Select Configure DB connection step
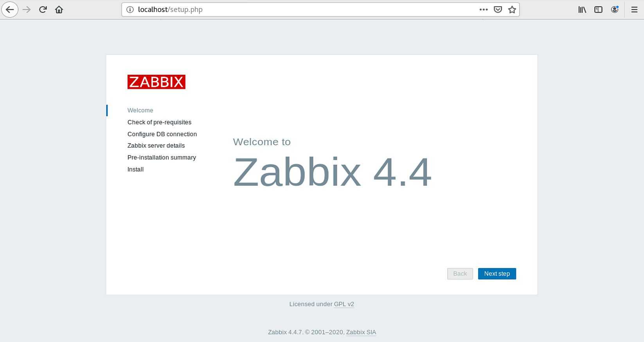The width and height of the screenshot is (644, 342). [x=162, y=134]
